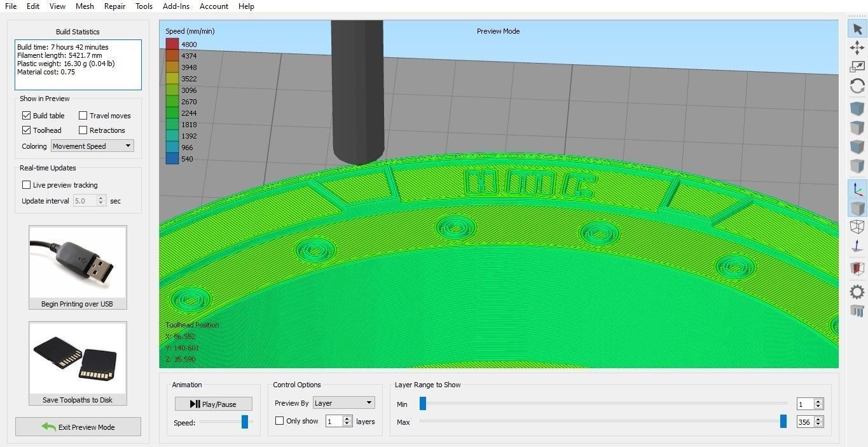Viewport: 868px width, 447px height.
Task: Open the Preview By Layer dropdown
Action: point(343,403)
